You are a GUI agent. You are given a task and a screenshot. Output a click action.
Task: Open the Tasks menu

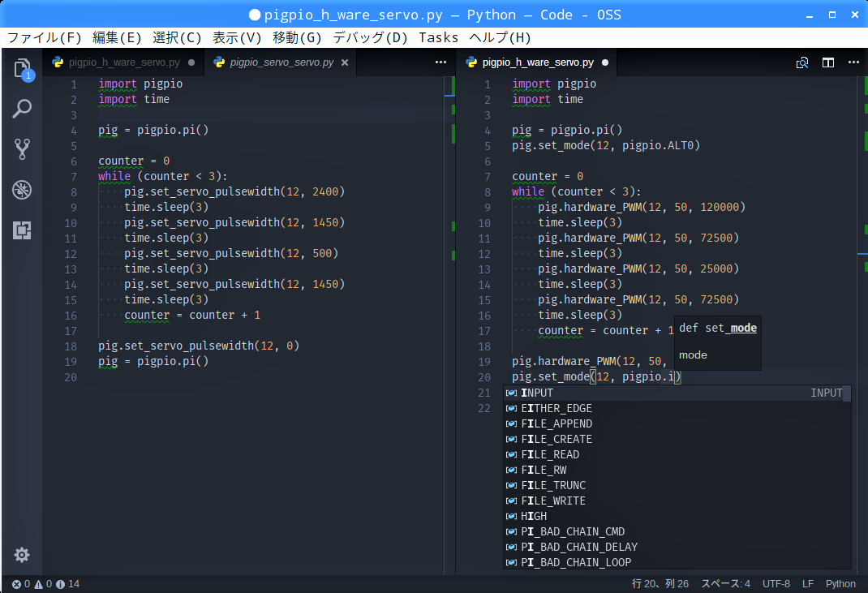(x=438, y=37)
